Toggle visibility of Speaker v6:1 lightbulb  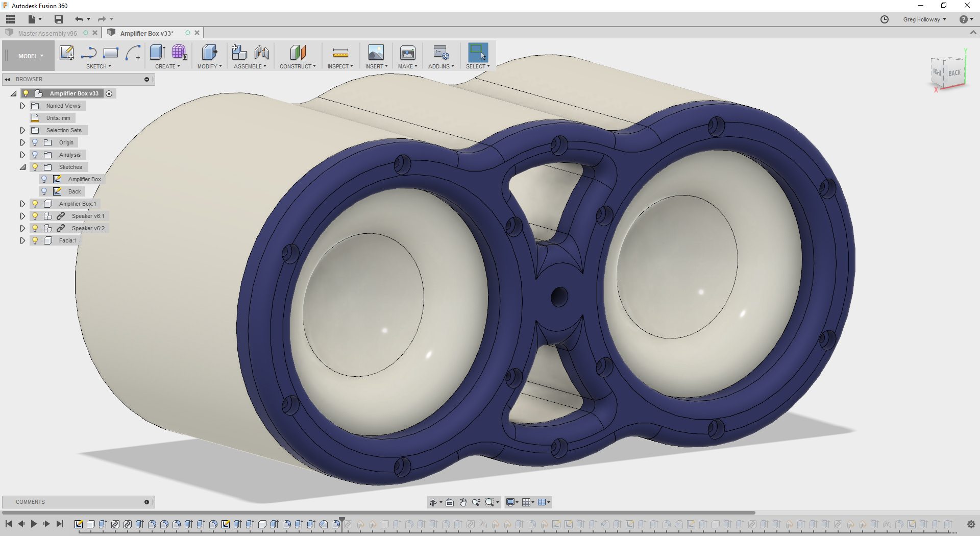[x=35, y=215]
